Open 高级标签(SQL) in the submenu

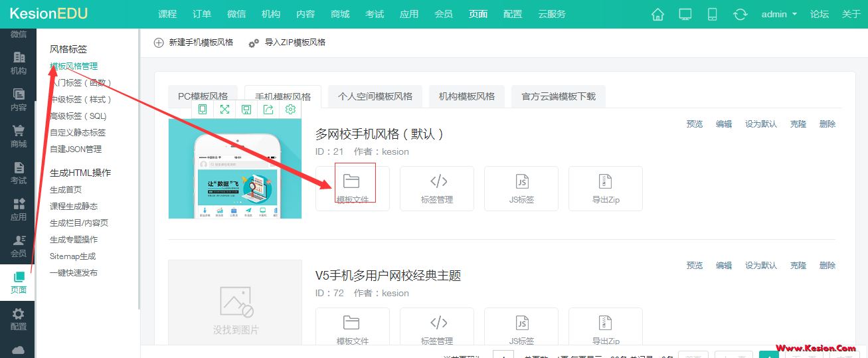click(78, 116)
